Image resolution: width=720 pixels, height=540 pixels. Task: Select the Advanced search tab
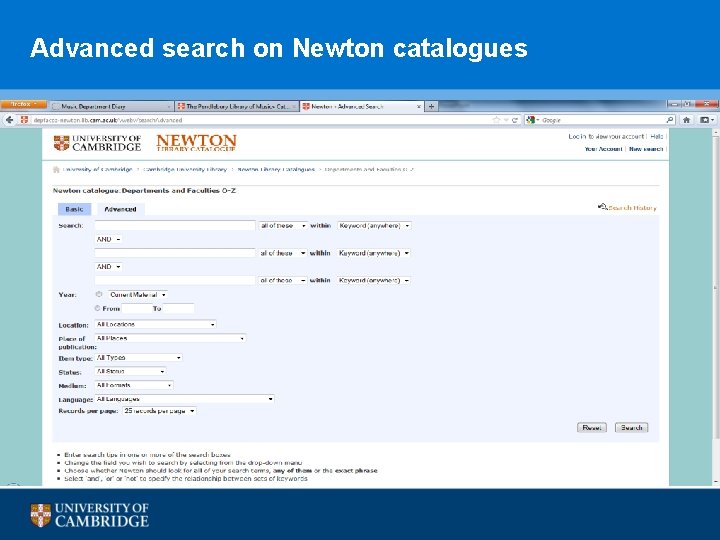[120, 209]
